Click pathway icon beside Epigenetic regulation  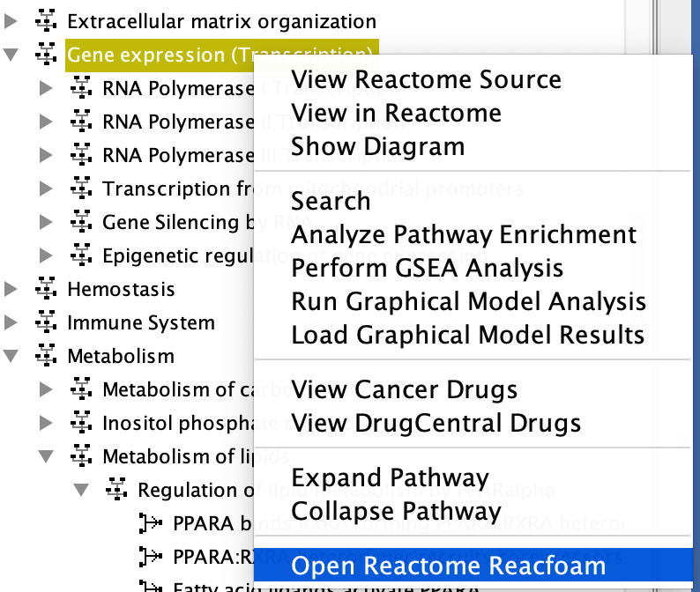(x=81, y=255)
